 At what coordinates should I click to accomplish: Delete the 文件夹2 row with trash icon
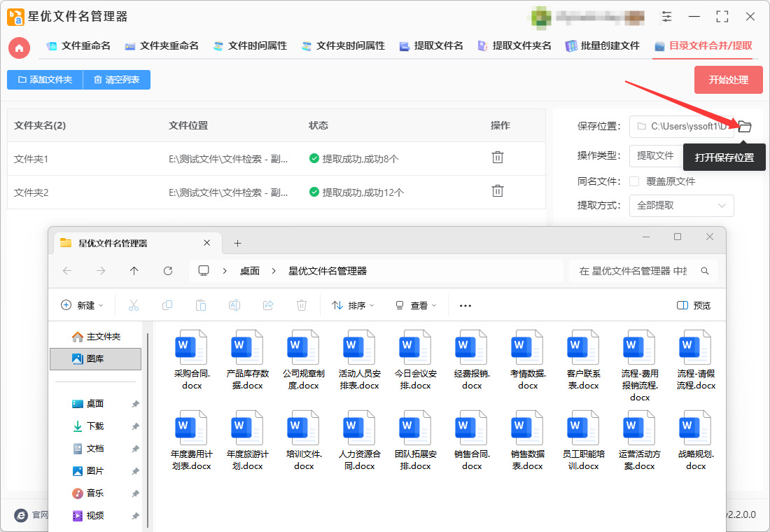pos(498,190)
